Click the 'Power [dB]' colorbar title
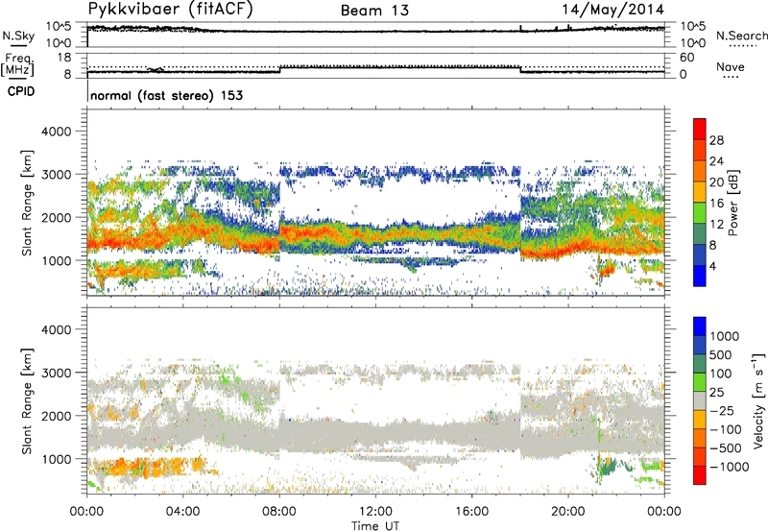 tap(732, 203)
